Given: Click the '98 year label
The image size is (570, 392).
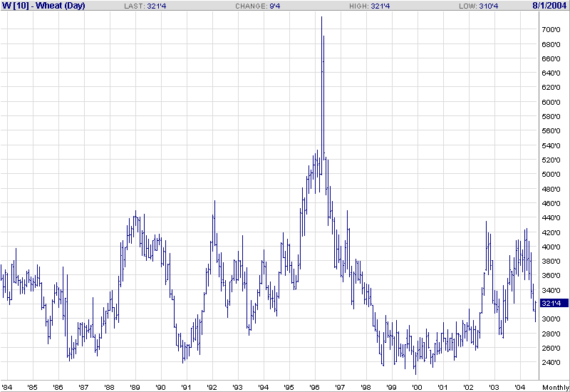Looking at the screenshot, I should (x=366, y=387).
